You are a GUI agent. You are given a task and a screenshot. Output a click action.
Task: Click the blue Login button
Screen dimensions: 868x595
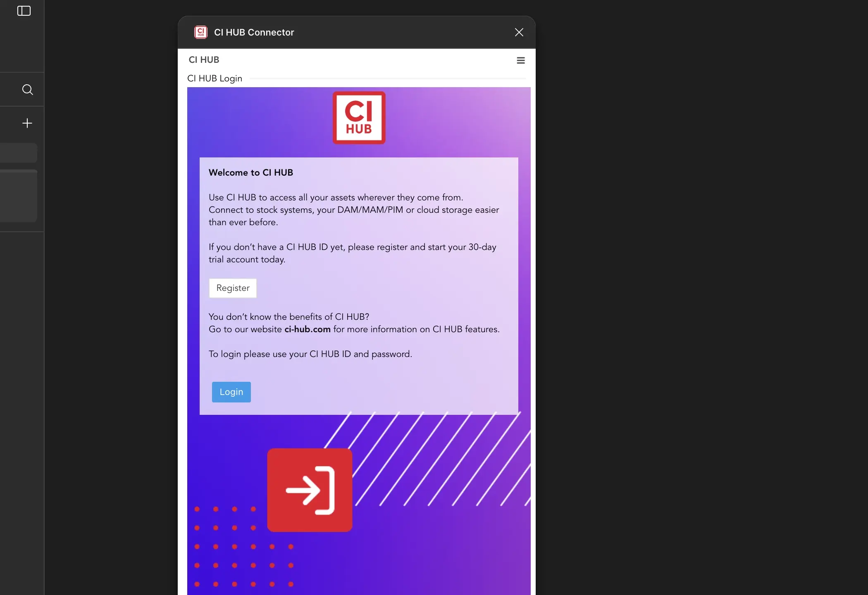click(x=231, y=392)
